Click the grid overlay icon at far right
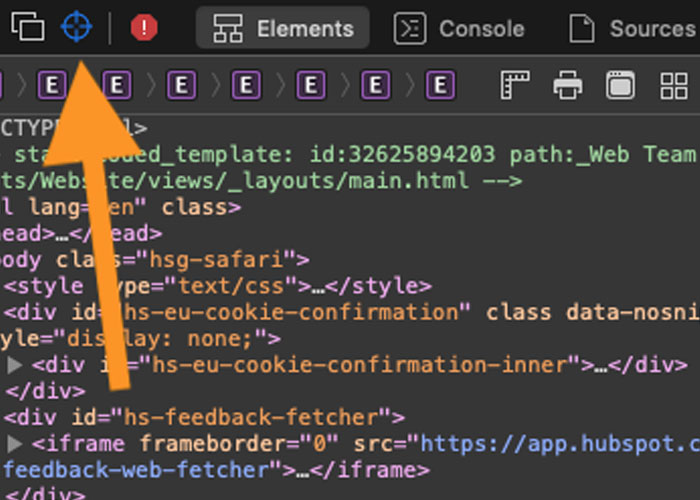 click(676, 85)
